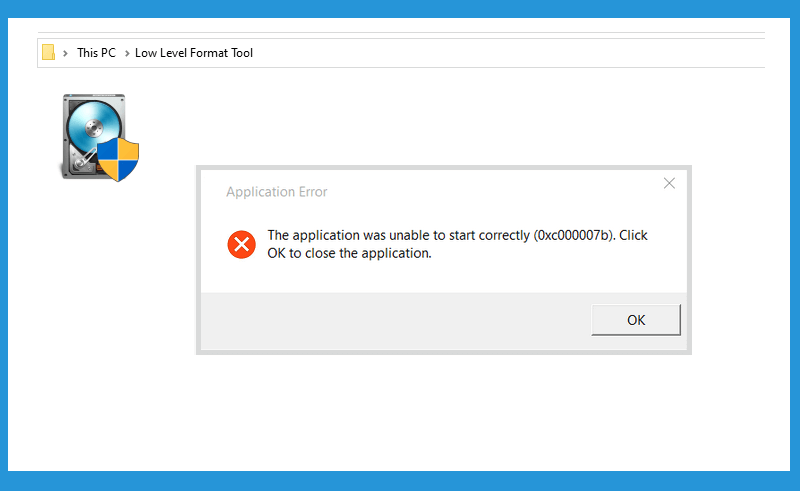Expand the chevron before This PC
This screenshot has height=491, width=800.
(65, 53)
